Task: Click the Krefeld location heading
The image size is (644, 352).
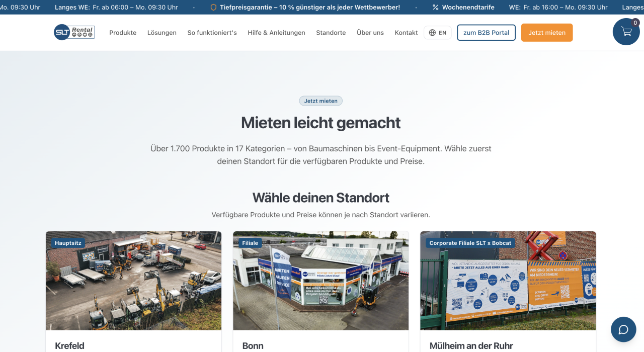Action: [70, 345]
